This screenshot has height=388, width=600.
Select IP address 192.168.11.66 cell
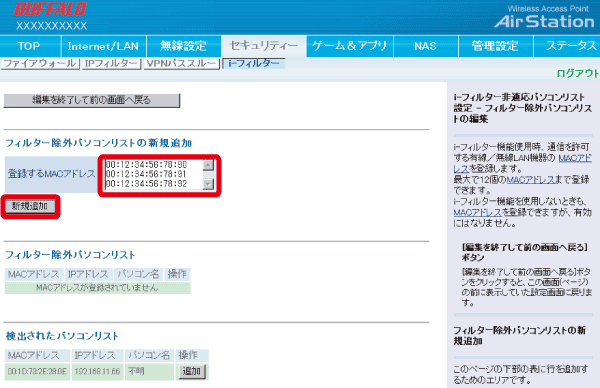pyautogui.click(x=97, y=371)
